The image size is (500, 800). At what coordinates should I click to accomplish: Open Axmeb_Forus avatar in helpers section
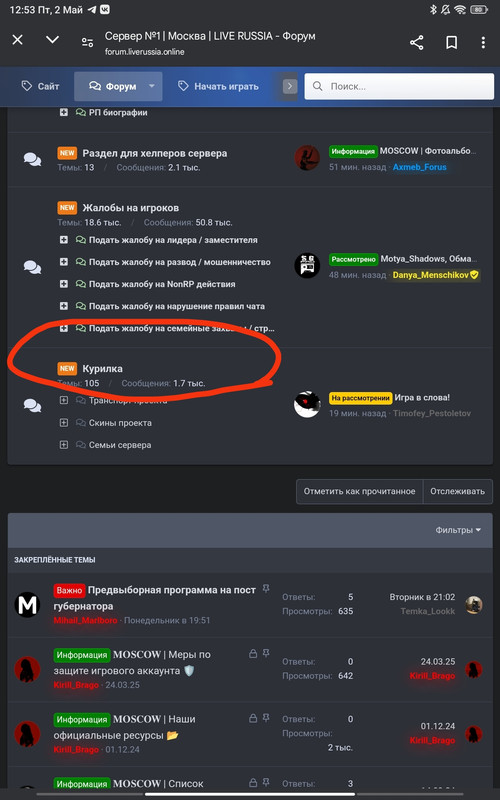307,158
